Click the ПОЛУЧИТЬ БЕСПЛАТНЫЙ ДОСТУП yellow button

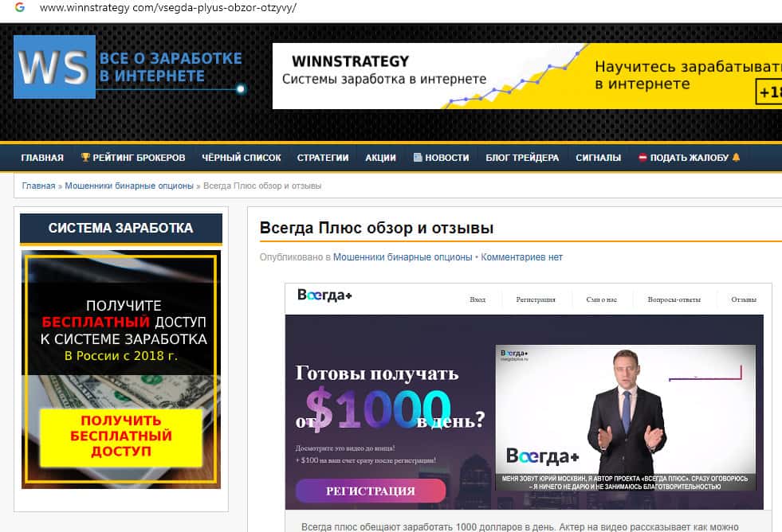pos(121,436)
